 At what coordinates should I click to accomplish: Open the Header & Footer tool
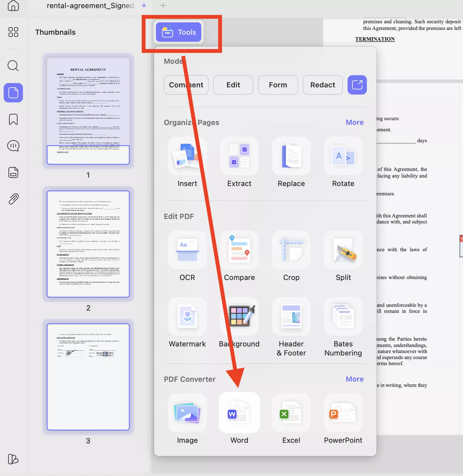pos(291,327)
